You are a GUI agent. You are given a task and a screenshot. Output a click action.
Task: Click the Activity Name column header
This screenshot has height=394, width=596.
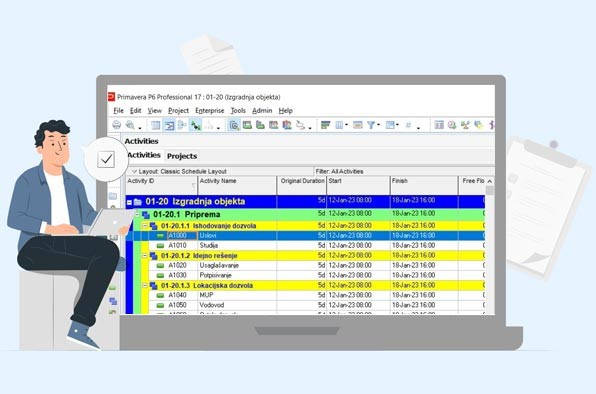point(237,185)
